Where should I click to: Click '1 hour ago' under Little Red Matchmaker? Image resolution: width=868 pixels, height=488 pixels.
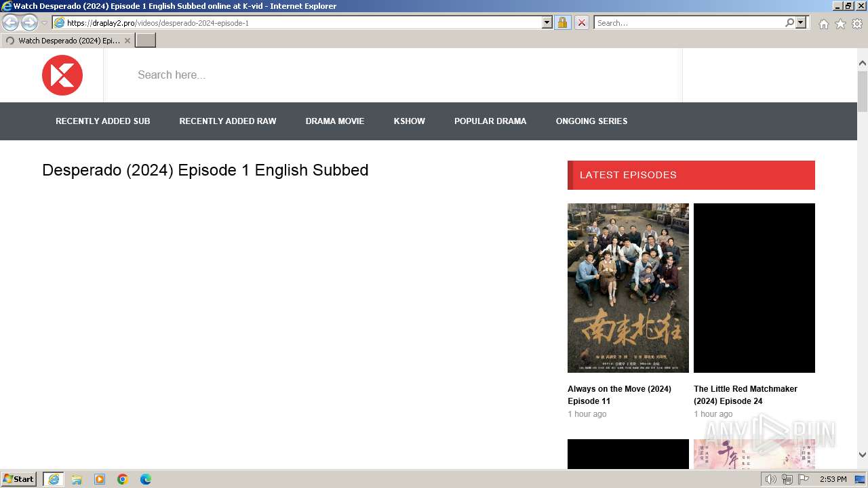713,414
